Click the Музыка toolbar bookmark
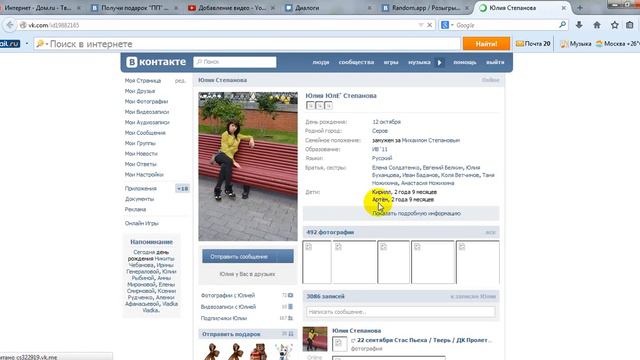 click(x=576, y=44)
